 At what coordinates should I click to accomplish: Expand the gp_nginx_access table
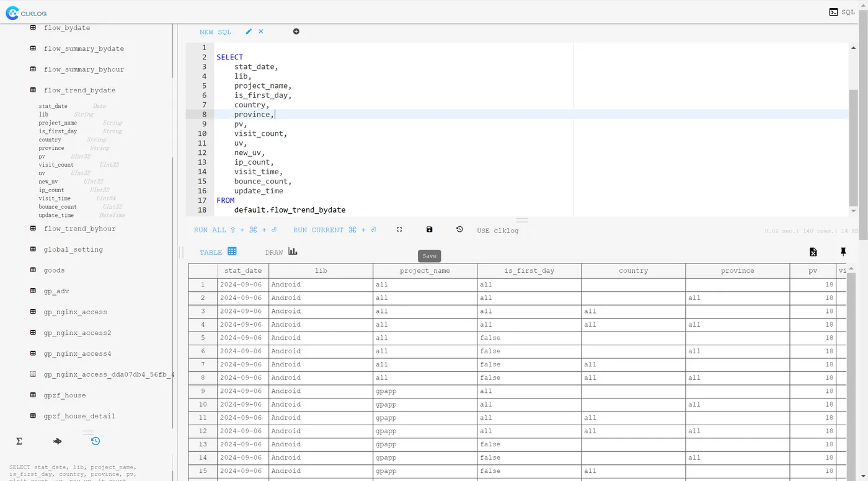pos(75,312)
